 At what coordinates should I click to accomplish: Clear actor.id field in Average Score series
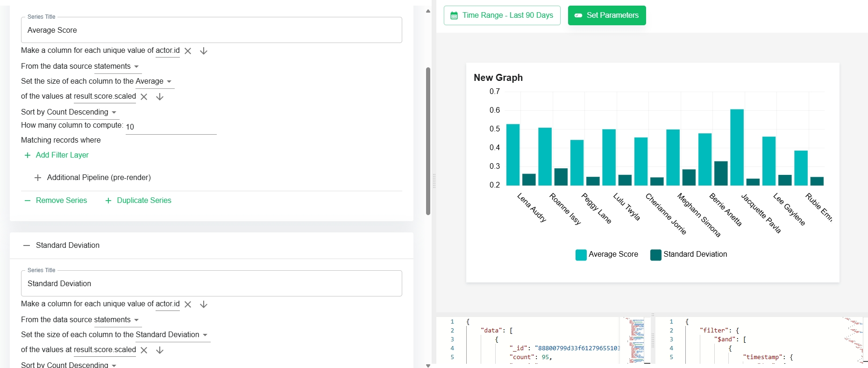coord(188,51)
